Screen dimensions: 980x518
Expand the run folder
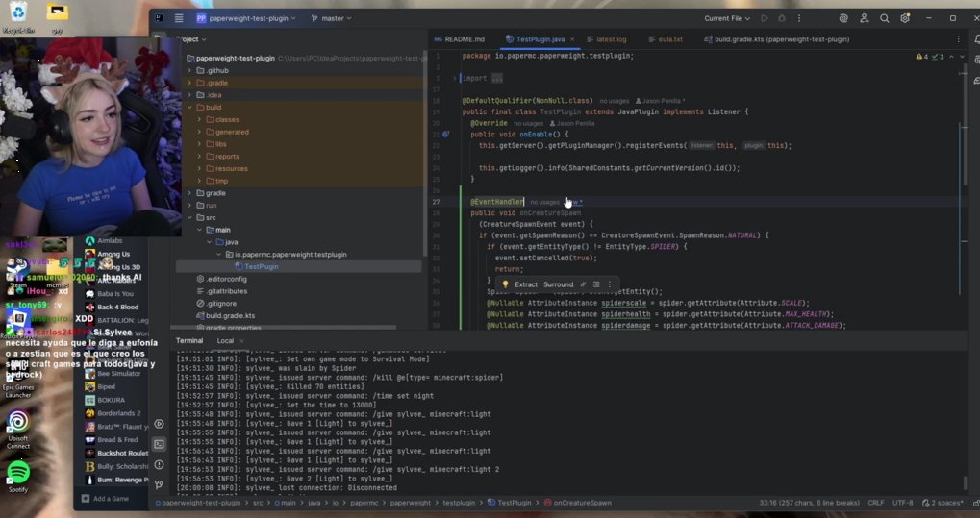[190, 205]
